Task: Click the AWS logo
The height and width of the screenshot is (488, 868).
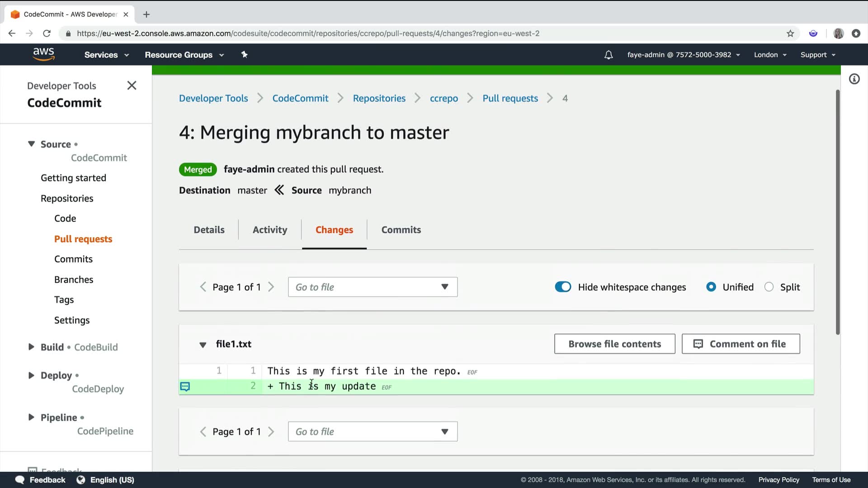Action: (43, 54)
